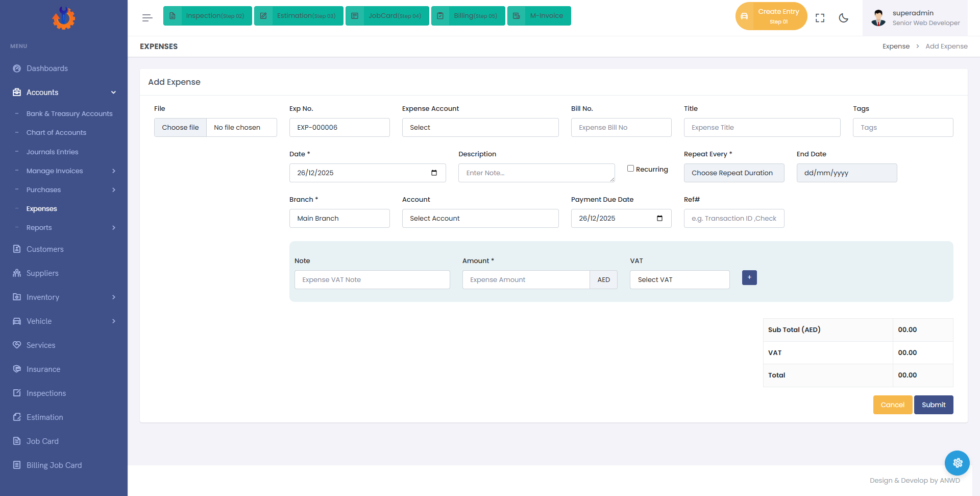Expand the Vehicle menu arrow
The image size is (980, 496).
[113, 321]
